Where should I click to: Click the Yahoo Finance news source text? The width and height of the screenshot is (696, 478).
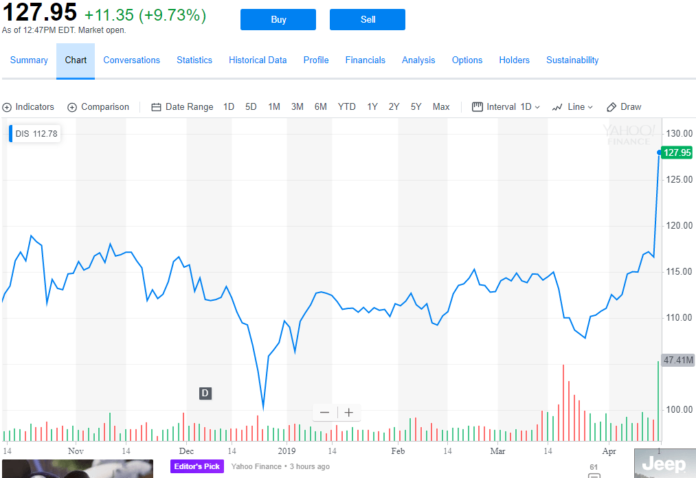click(x=256, y=466)
